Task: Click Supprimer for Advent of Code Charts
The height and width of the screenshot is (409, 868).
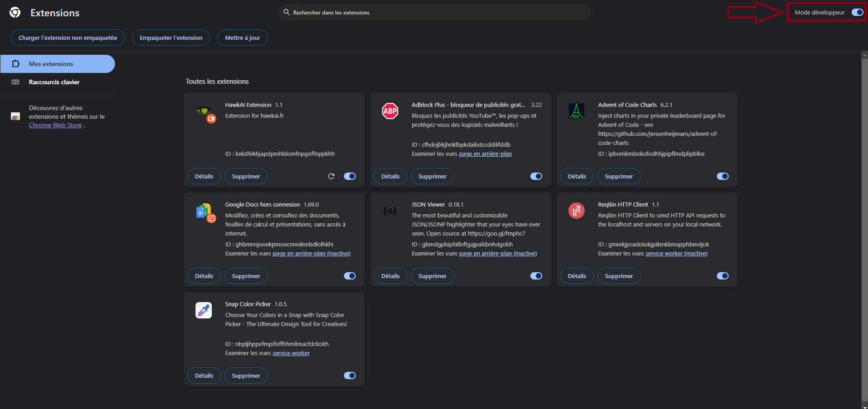Action: [x=619, y=176]
